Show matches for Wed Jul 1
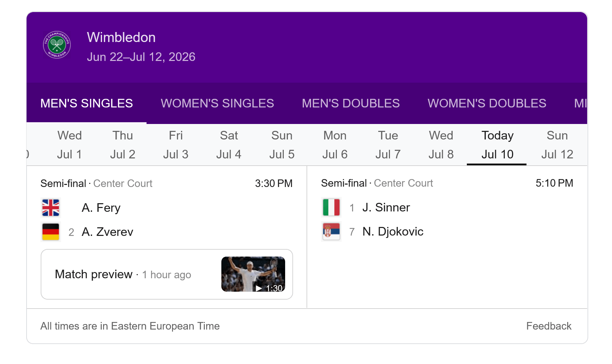The height and width of the screenshot is (364, 612). coord(70,145)
